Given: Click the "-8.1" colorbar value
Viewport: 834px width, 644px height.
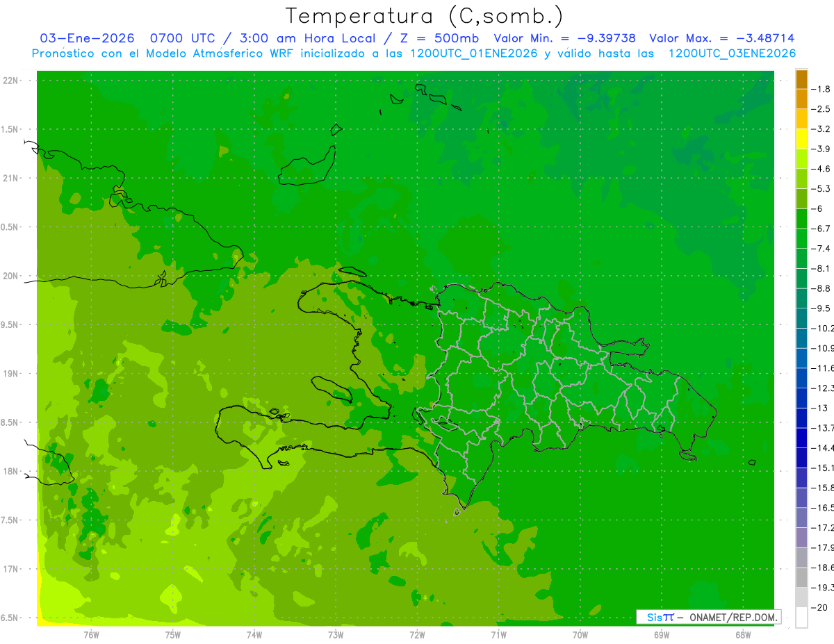Looking at the screenshot, I should tap(821, 269).
